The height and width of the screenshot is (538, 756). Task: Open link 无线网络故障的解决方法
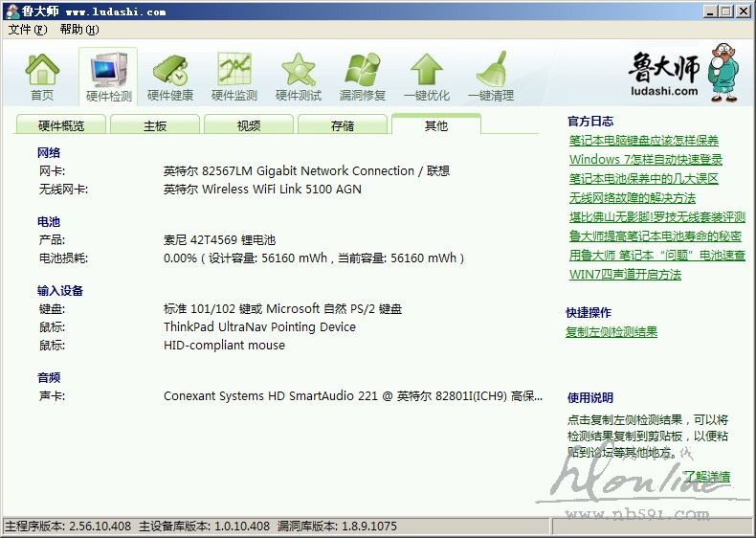633,198
